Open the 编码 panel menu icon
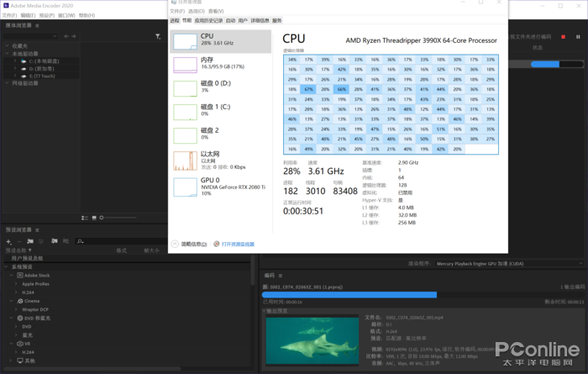Screen dimensions: 588x374 point(280,276)
